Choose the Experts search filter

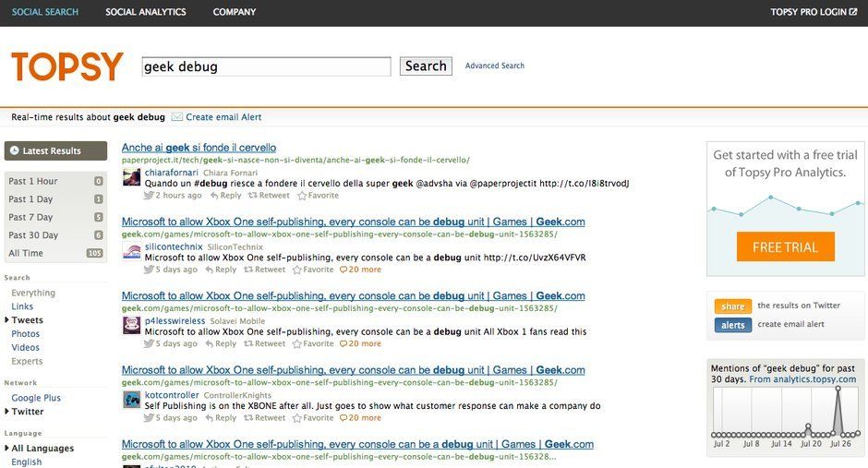pos(27,361)
